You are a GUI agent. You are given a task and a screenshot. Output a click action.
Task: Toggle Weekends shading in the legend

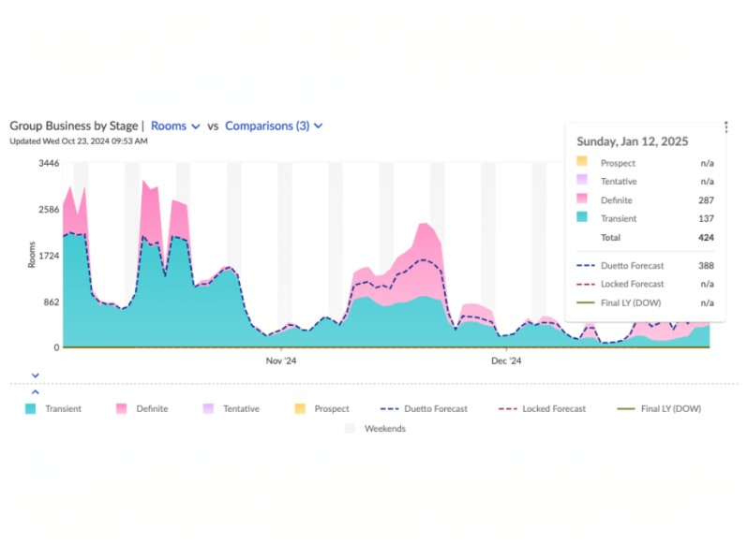pyautogui.click(x=376, y=429)
